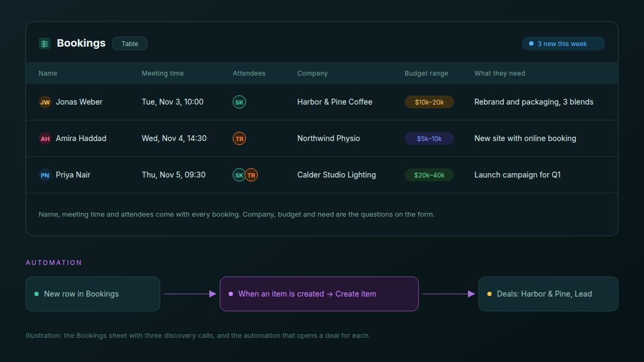Image resolution: width=644 pixels, height=362 pixels.
Task: Click the Company column header
Action: [x=312, y=73]
